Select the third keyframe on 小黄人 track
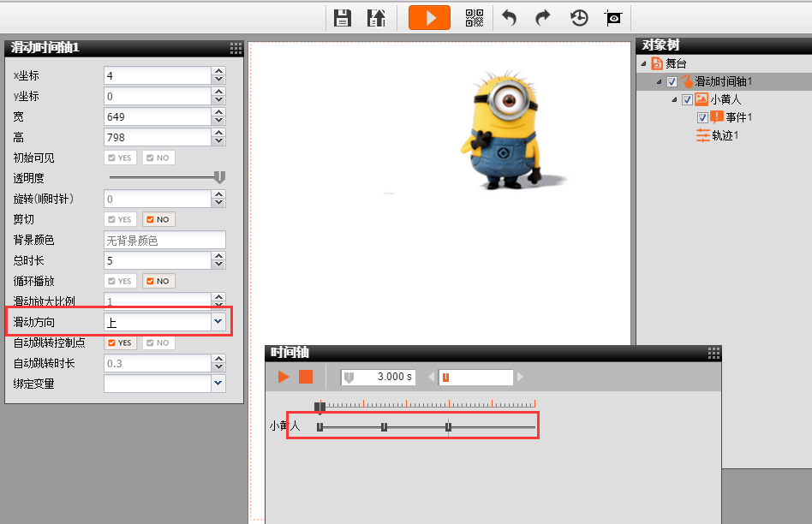Viewport: 812px width, 524px height. [448, 427]
